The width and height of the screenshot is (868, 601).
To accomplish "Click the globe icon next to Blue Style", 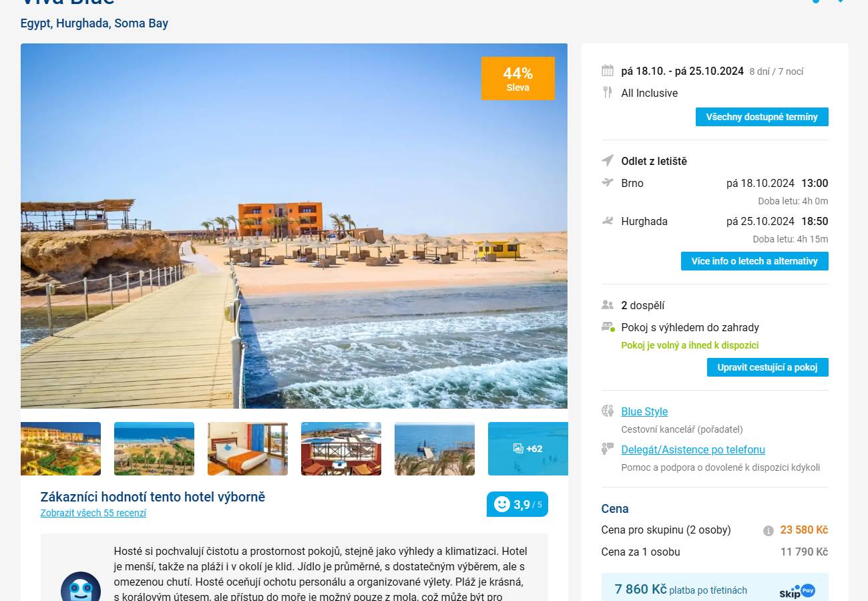I will point(607,411).
